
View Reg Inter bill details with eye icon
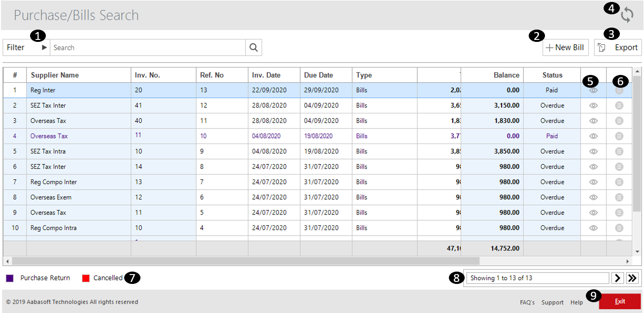click(x=593, y=90)
